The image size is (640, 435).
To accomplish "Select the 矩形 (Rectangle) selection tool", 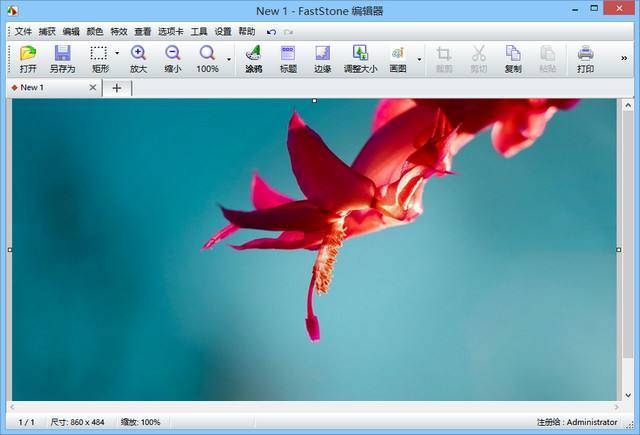I will (99, 59).
